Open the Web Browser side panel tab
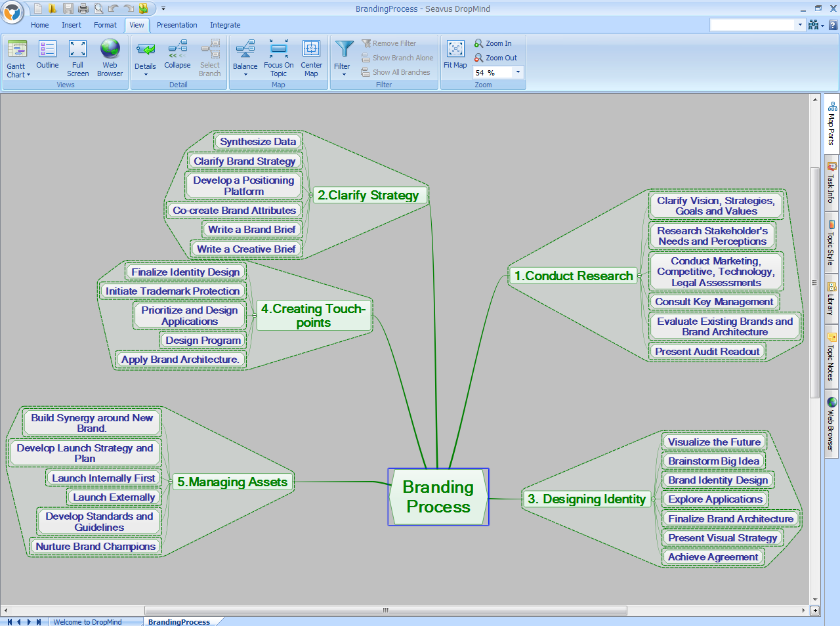The image size is (840, 626). coord(831,424)
